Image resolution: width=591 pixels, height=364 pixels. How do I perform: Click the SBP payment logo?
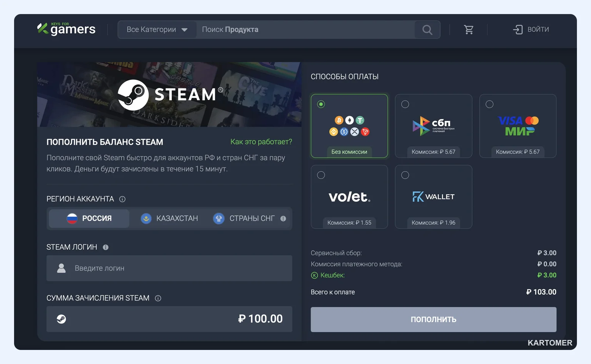(434, 126)
